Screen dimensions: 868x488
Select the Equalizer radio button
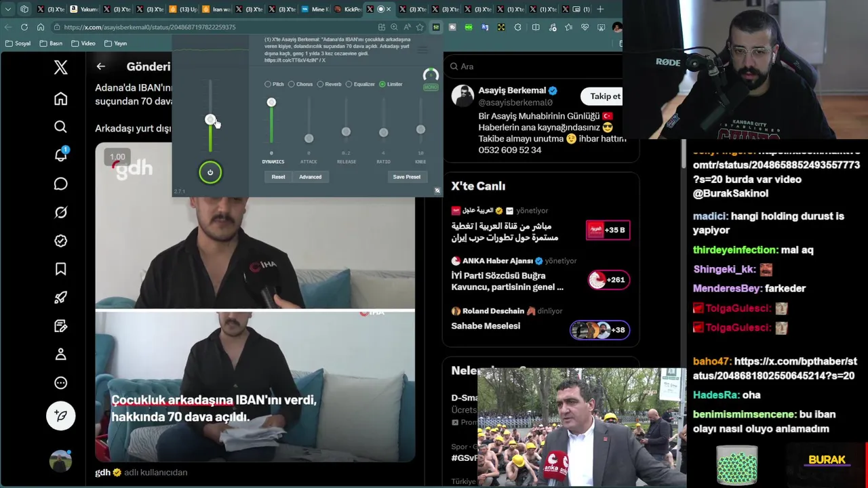349,84
